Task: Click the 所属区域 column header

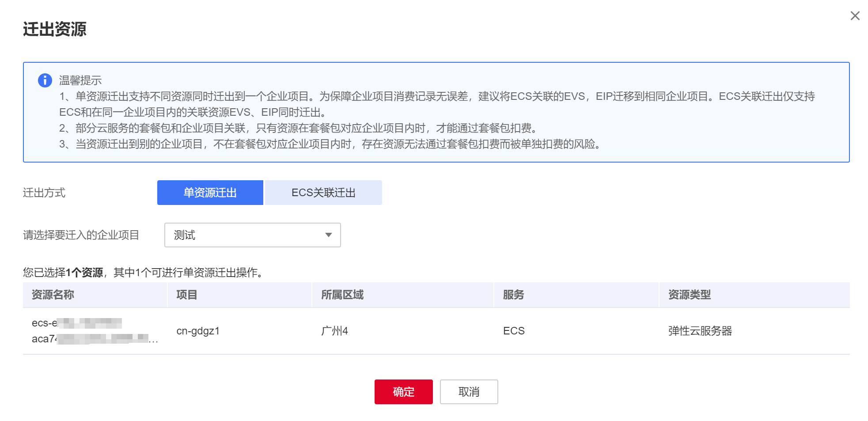Action: [x=342, y=295]
